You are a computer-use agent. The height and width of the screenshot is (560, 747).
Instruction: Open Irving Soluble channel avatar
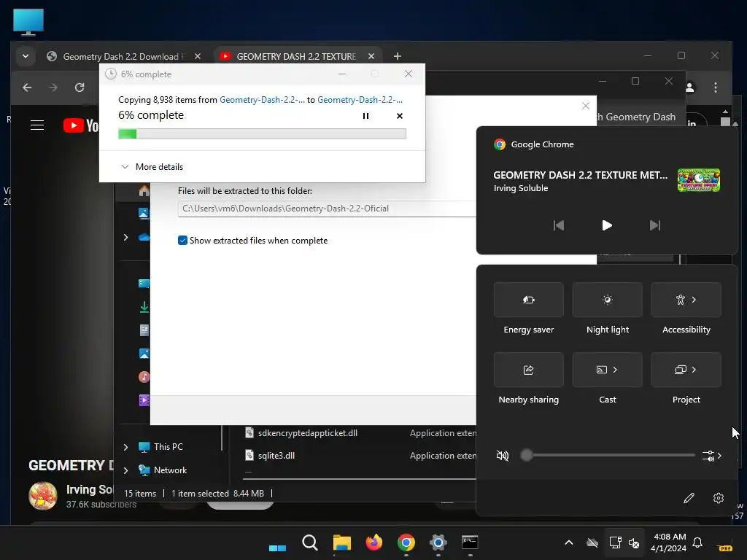point(43,496)
